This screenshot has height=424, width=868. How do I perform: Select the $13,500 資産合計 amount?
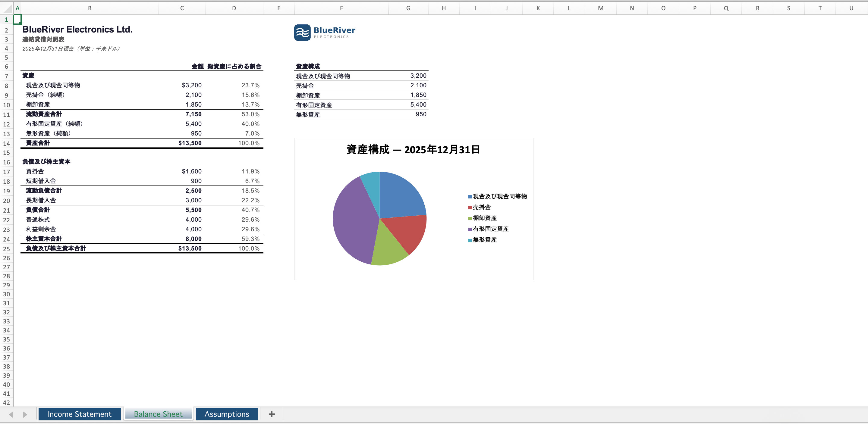(190, 143)
